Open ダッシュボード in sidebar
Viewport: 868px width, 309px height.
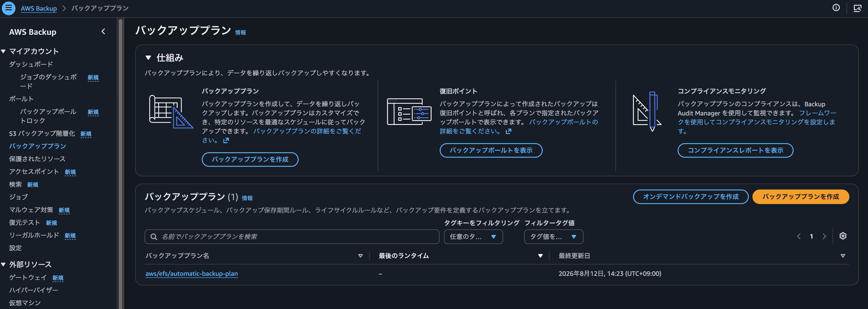(x=31, y=64)
